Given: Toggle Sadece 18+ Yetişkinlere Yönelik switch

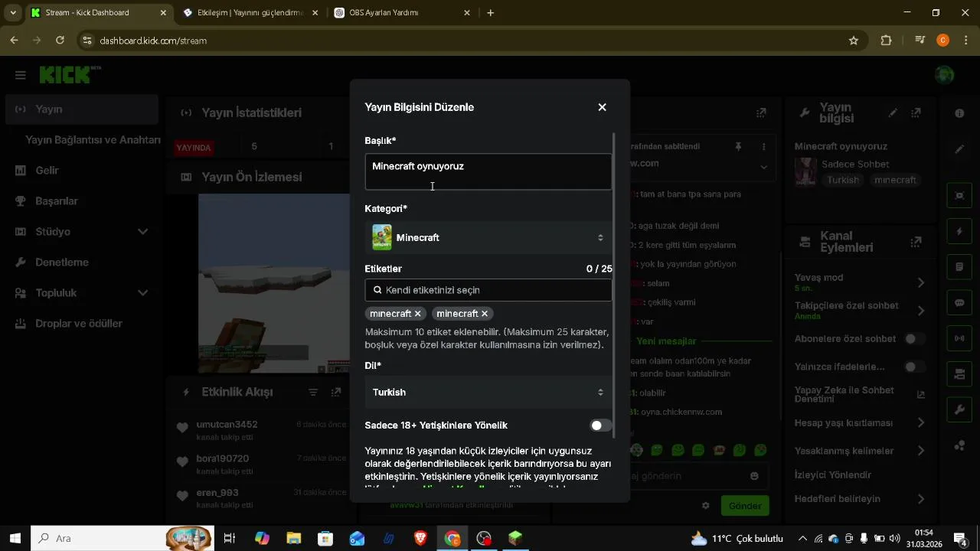Looking at the screenshot, I should point(601,425).
